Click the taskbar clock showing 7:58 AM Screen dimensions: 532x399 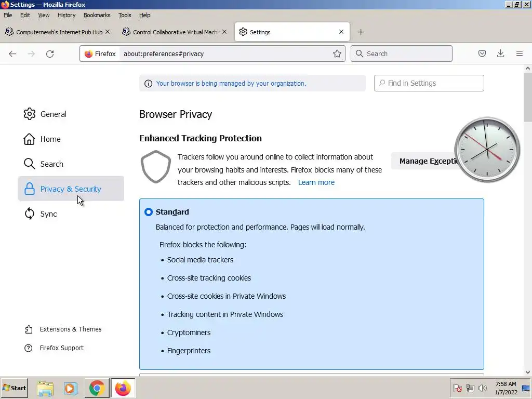point(506,388)
